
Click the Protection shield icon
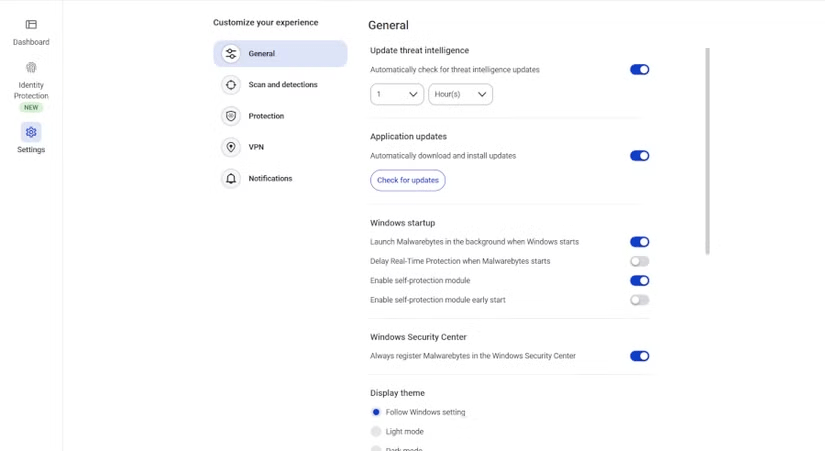[x=231, y=116]
